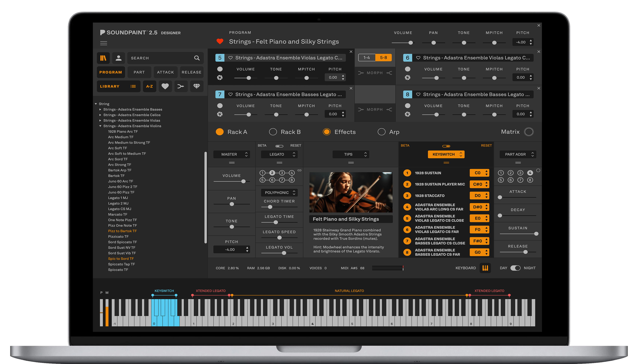Click the aperture icon in part 8
Viewport: 638px width, 364px height.
tap(408, 114)
